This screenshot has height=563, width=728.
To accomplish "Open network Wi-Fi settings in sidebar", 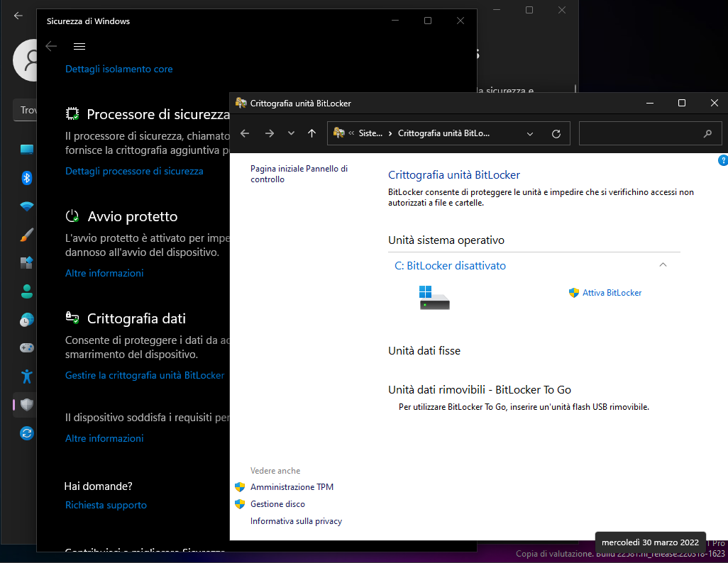I will pos(26,206).
